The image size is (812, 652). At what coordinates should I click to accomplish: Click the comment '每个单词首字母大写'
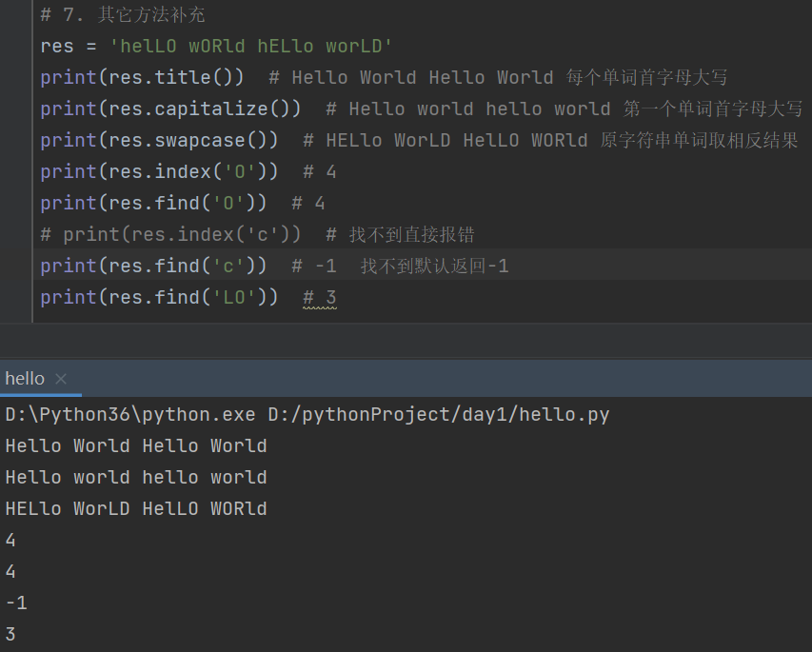click(x=646, y=78)
